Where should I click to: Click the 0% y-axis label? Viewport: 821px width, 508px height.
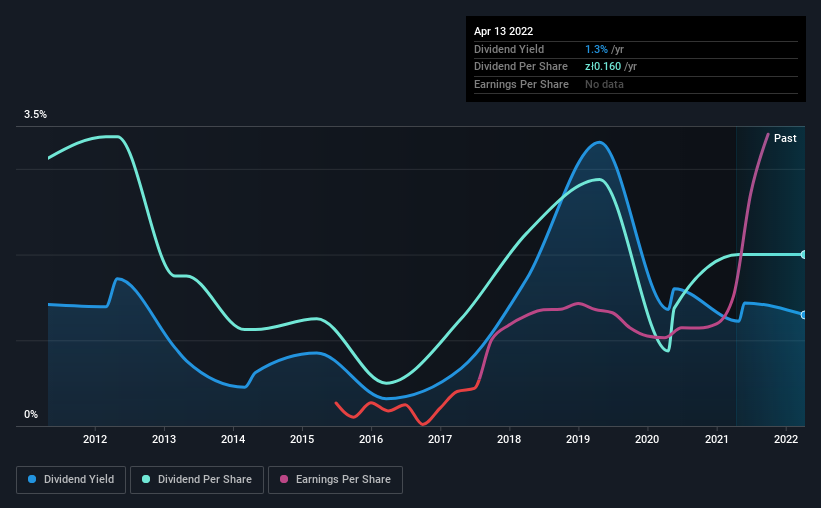pyautogui.click(x=31, y=414)
